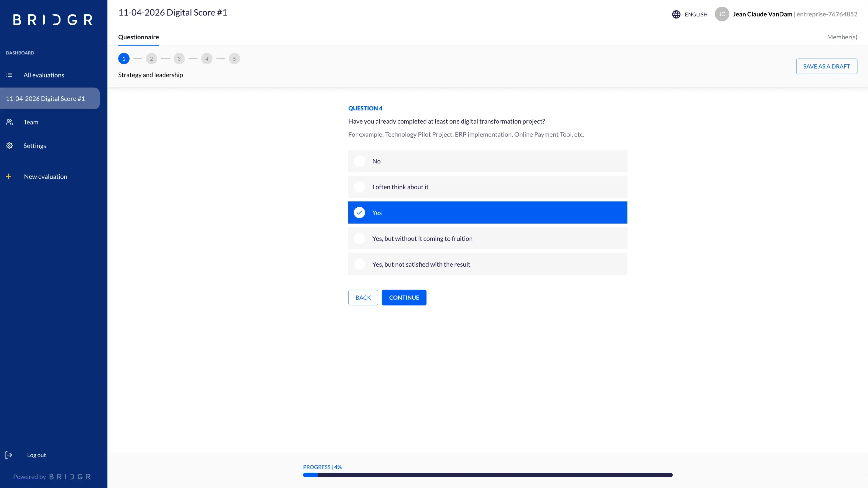Screen dimensions: 868x488
Task: Open the 11-04-2026 Digital Score #1 sidebar item
Action: pyautogui.click(x=50, y=98)
